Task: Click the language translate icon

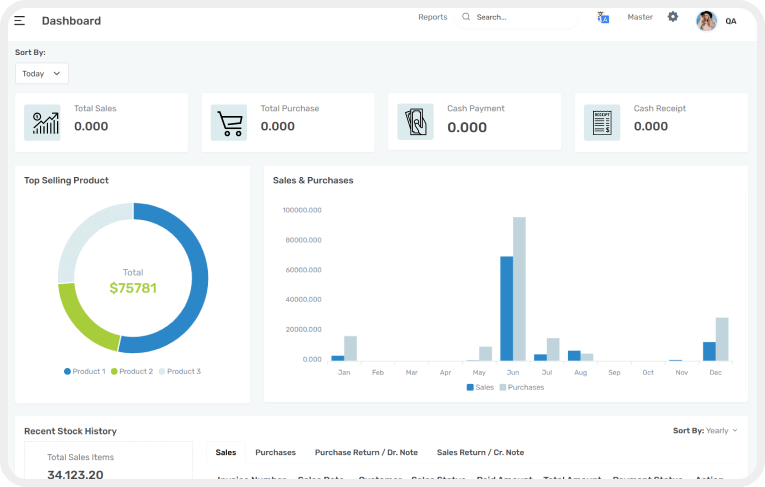Action: (603, 17)
